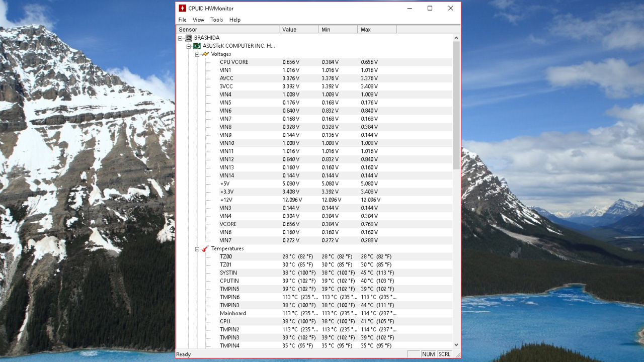This screenshot has width=644, height=362.
Task: Click the Sensor column header
Action: click(x=227, y=30)
